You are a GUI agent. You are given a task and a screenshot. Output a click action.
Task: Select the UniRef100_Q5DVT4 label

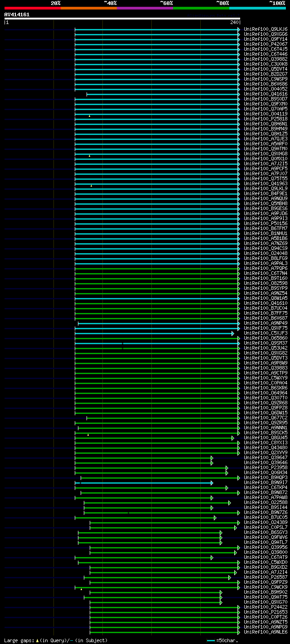pyautogui.click(x=266, y=69)
